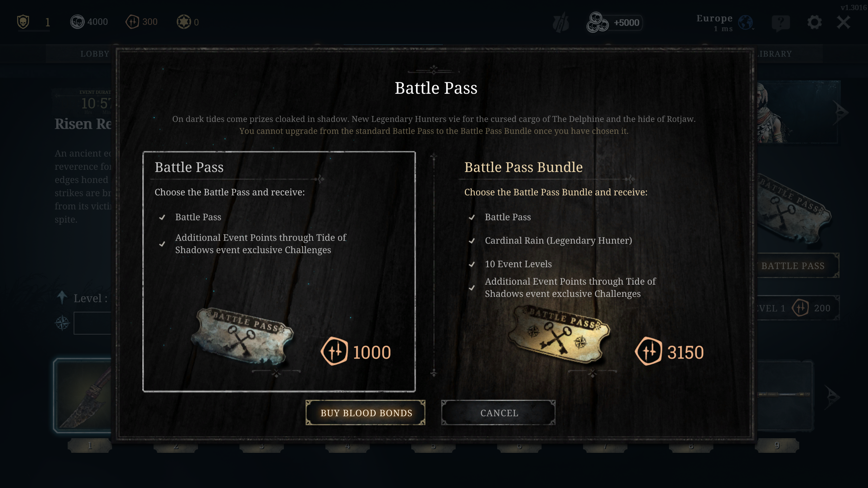The width and height of the screenshot is (868, 488).
Task: Open the help speech bubble icon
Action: click(x=781, y=23)
